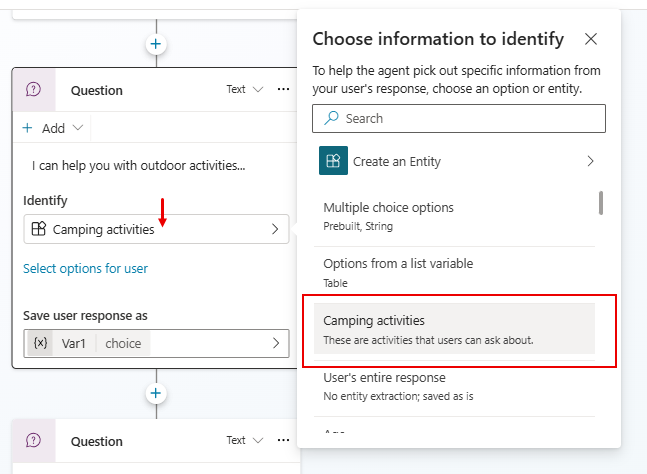Screen dimensions: 647x474
Task: Open the Text dropdown on the bottom Question node
Action: point(244,441)
